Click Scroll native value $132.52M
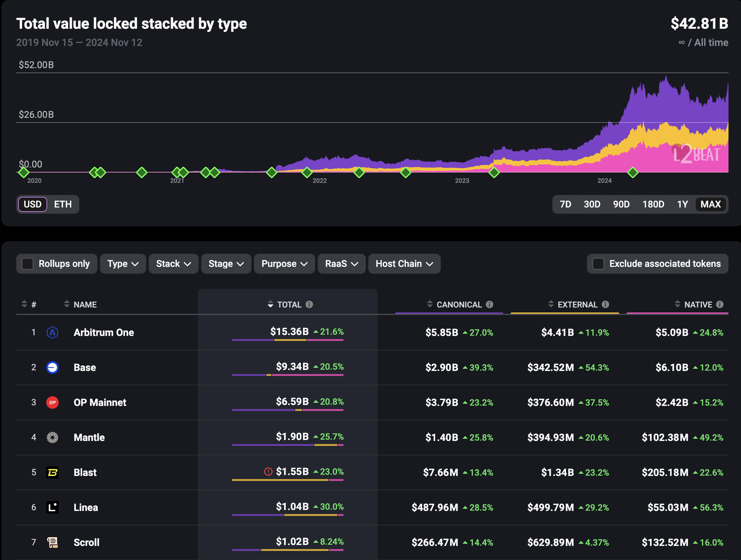The image size is (741, 560). point(665,542)
